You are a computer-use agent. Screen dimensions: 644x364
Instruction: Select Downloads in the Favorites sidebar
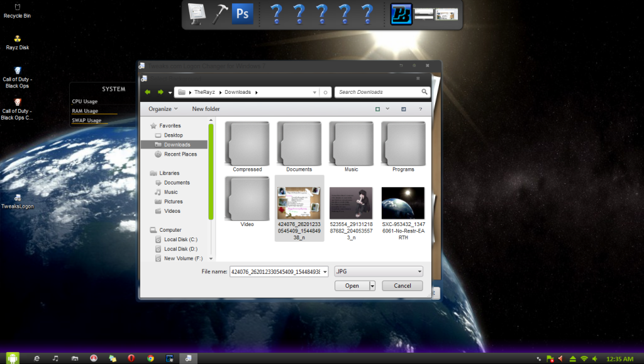(177, 145)
